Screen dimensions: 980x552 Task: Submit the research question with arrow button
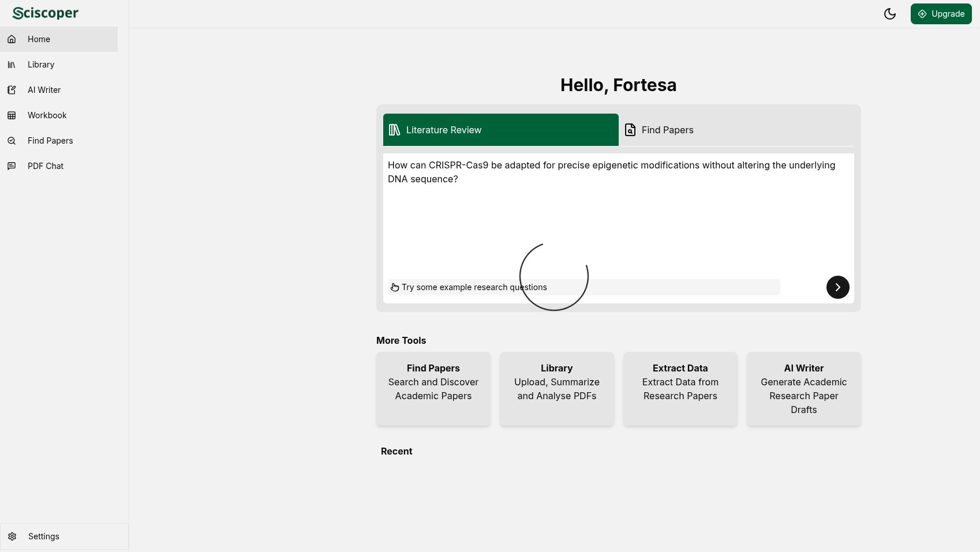click(x=837, y=287)
